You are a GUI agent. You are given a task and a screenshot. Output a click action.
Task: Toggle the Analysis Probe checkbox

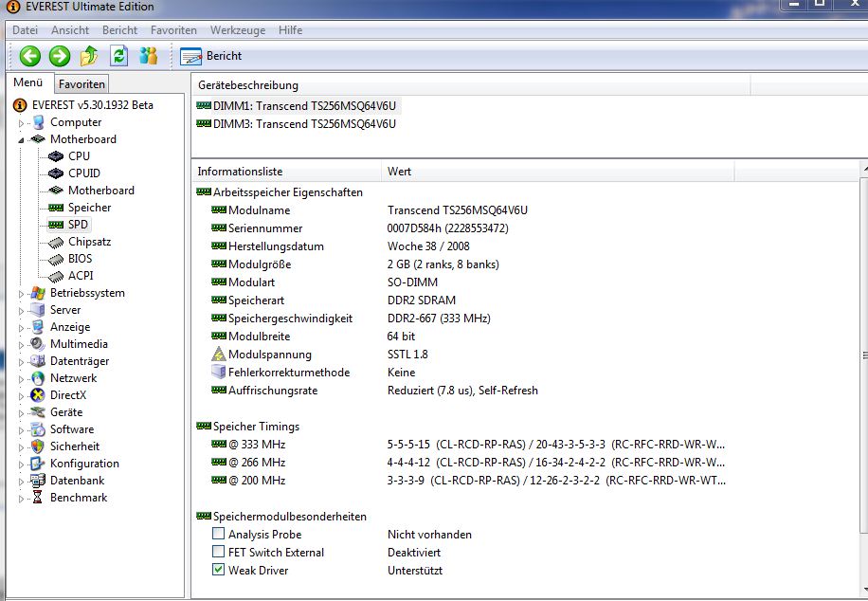click(x=219, y=534)
